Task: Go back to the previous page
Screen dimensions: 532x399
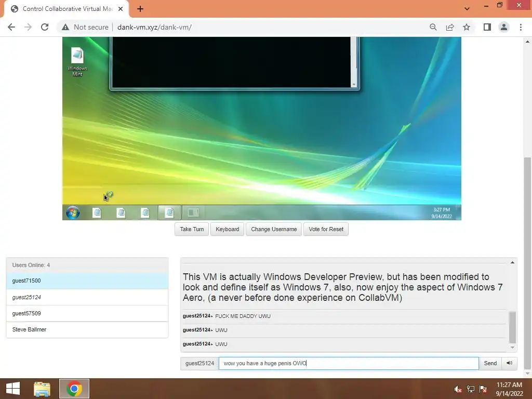Action: [11, 27]
